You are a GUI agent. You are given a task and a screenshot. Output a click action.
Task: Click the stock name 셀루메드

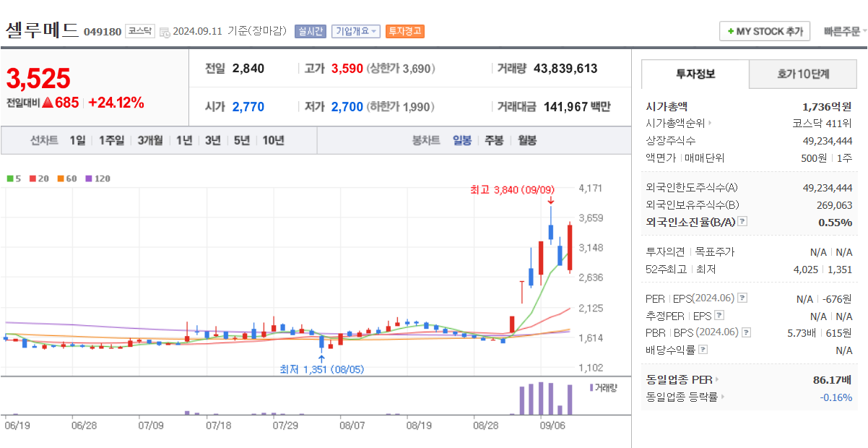coord(42,30)
